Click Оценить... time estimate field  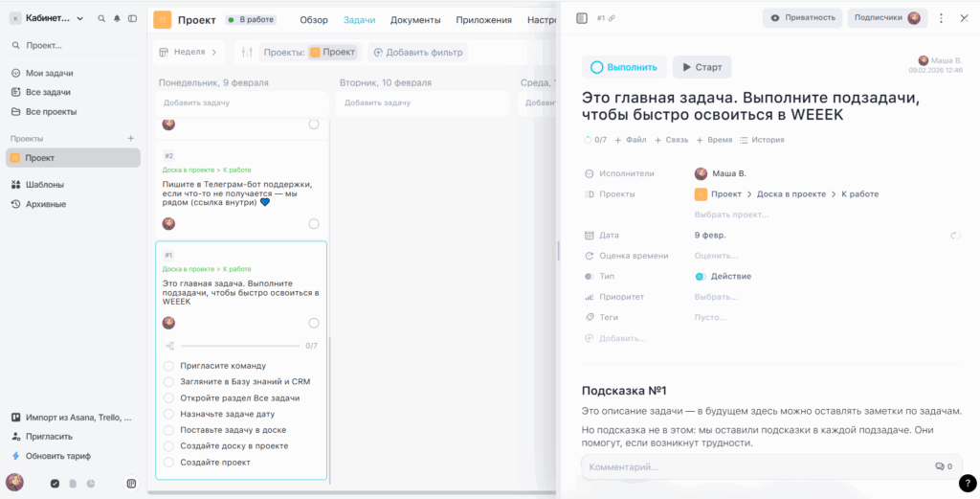point(716,256)
